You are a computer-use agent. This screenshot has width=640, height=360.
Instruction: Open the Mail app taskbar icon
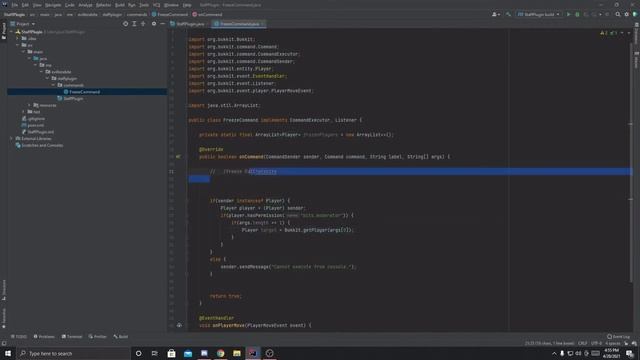(188, 353)
